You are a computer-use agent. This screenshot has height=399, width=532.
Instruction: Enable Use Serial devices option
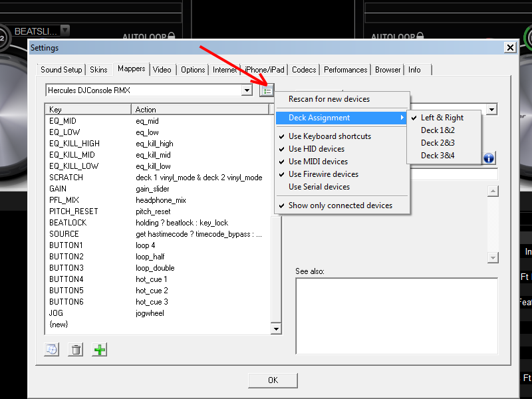point(342,187)
